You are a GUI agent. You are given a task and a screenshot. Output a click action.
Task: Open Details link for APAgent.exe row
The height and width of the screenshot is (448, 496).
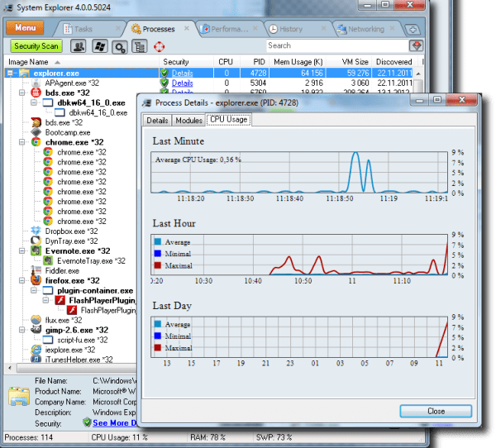click(x=182, y=83)
